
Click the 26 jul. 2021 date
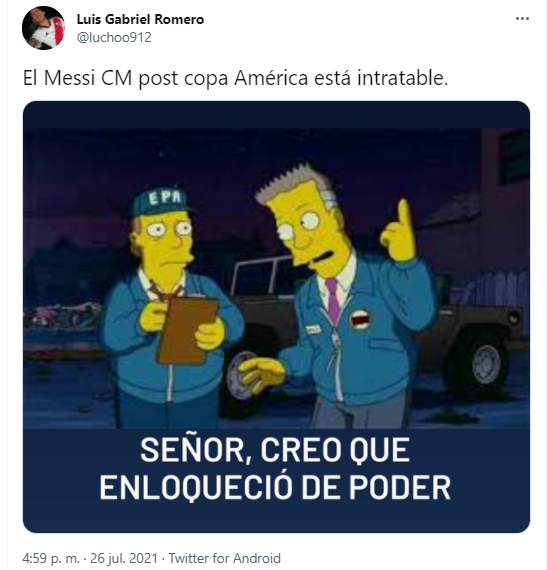pyautogui.click(x=124, y=558)
